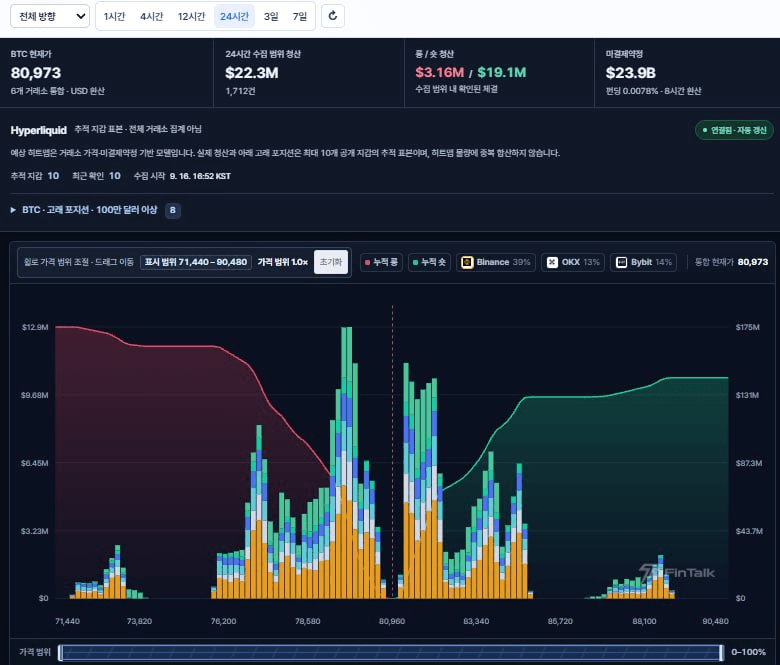Viewport: 780px width, 665px height.
Task: Select the 3일 time range tab
Action: coord(271,16)
